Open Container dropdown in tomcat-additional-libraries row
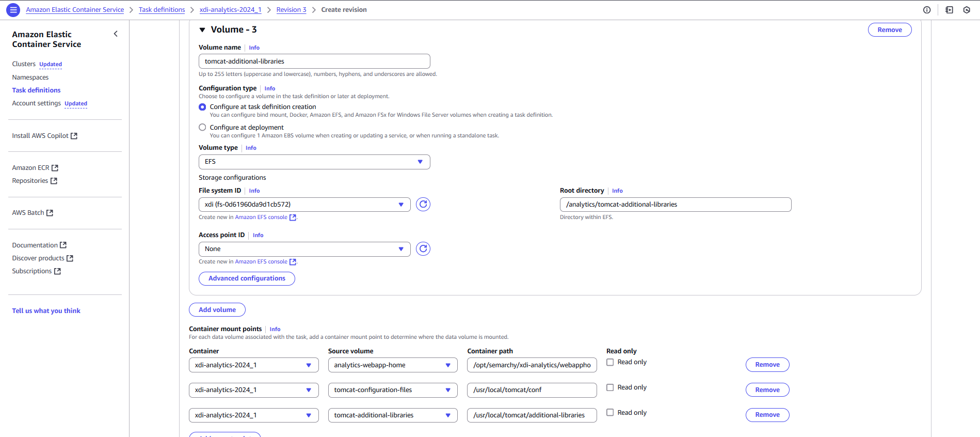 point(253,415)
